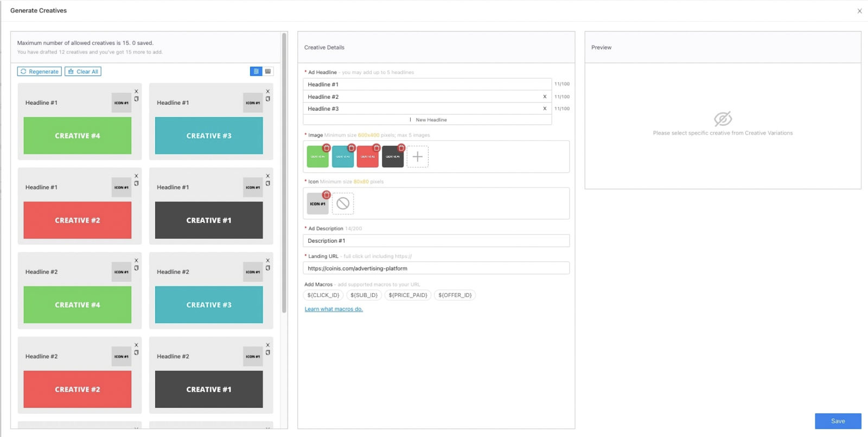Select teal Creative #3 image under Headline #2

(209, 305)
